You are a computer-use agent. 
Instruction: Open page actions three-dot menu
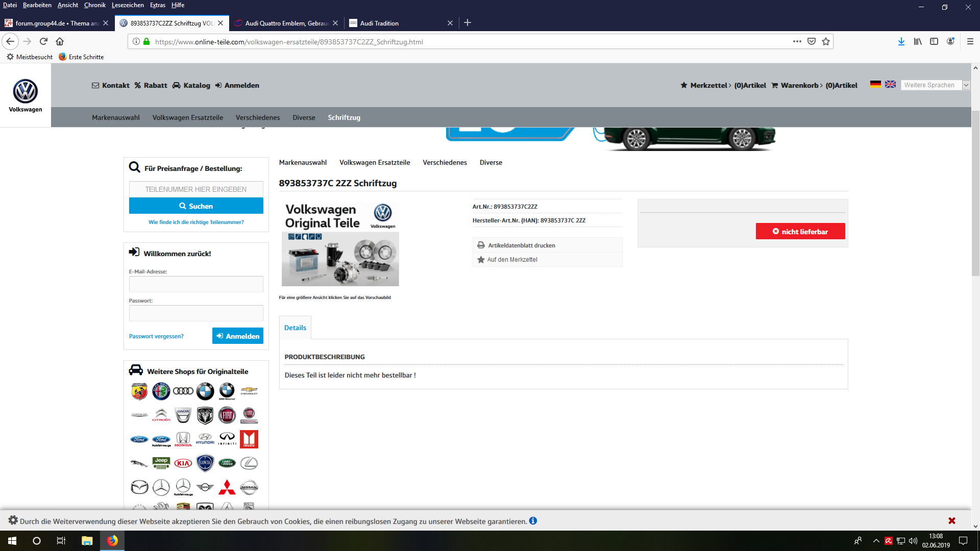pos(797,41)
